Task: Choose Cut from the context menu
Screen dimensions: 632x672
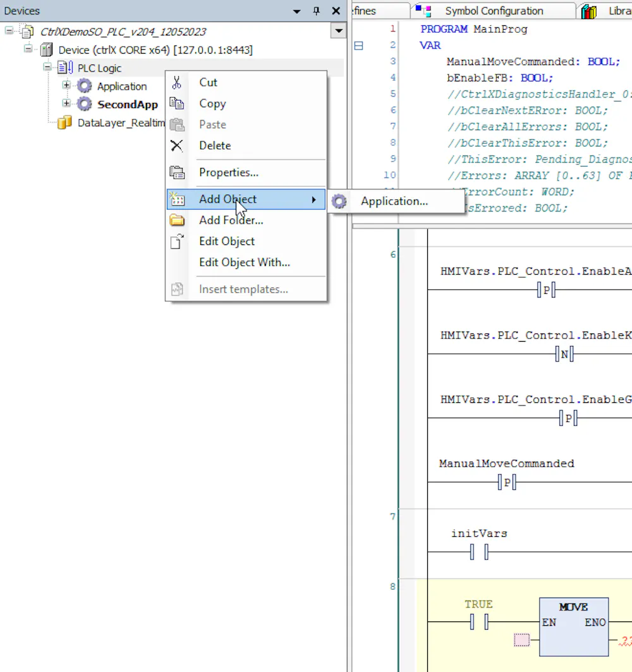Action: [x=246, y=82]
